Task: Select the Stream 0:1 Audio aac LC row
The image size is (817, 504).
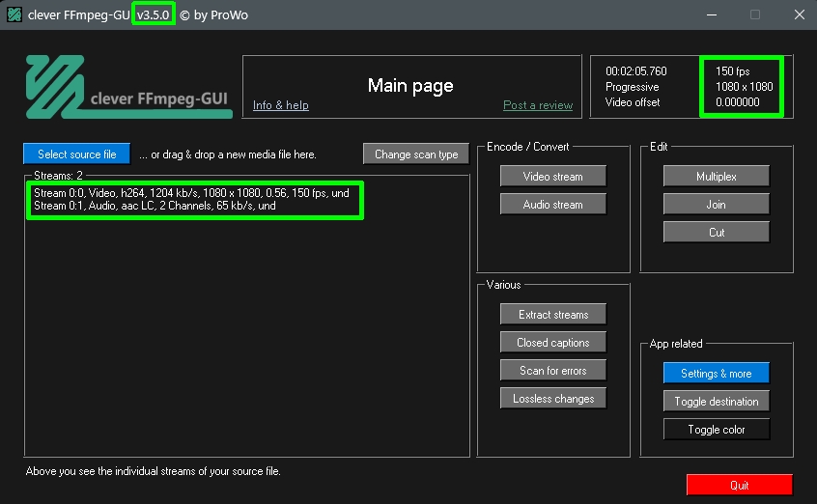Action: coord(155,206)
